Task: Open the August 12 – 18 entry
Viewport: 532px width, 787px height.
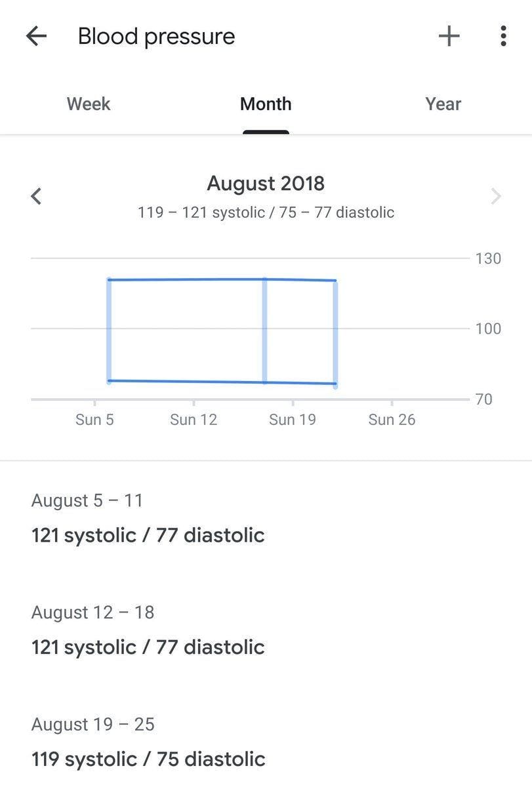Action: coord(148,630)
